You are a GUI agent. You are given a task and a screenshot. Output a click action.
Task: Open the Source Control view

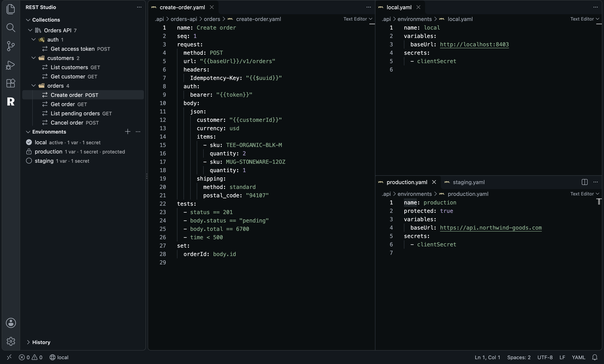[x=10, y=46]
